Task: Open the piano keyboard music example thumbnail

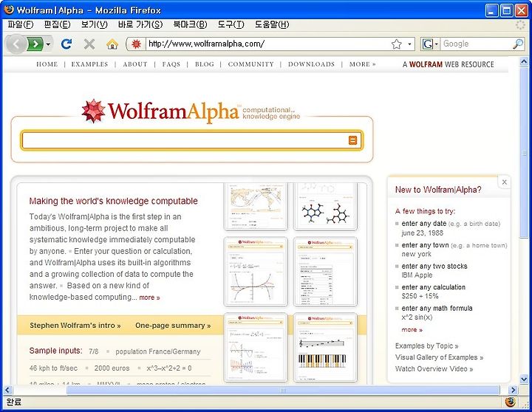Action: click(325, 347)
